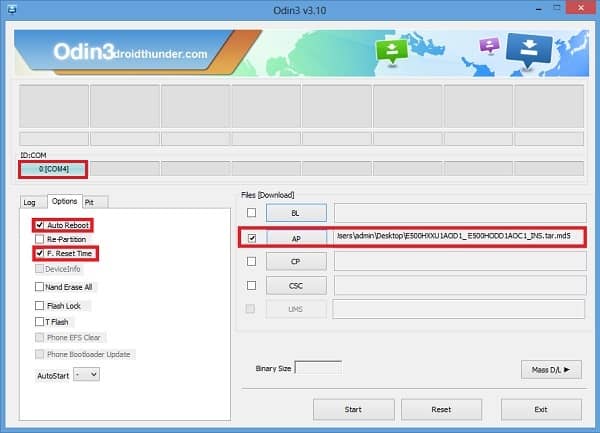Open the AutoStart dropdown
This screenshot has height=433, width=600.
tap(86, 374)
